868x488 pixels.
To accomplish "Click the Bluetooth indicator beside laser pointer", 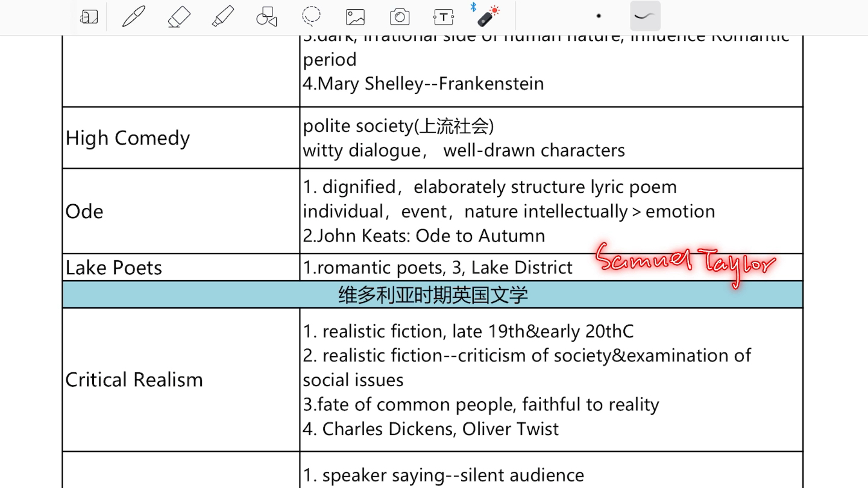I will [473, 7].
